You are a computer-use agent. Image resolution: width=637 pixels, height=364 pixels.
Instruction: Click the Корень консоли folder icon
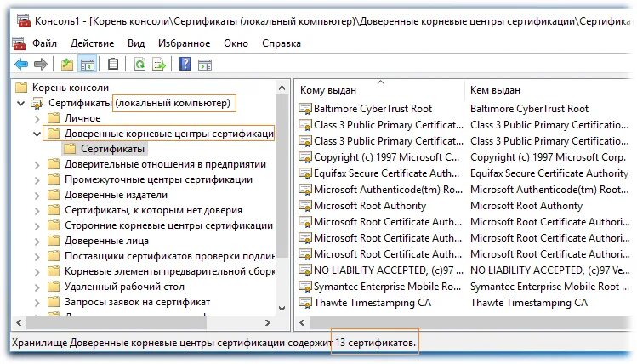[x=21, y=88]
